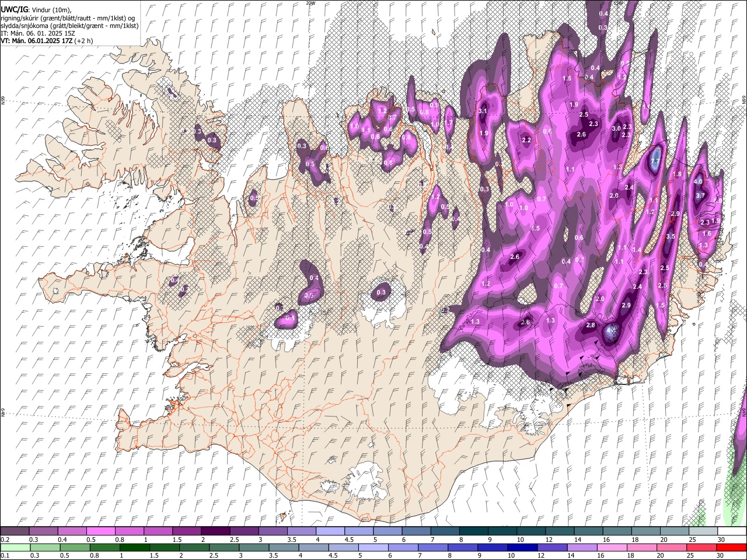Click the darkest purple snow swatch at 2
Image resolution: width=747 pixels, height=560 pixels.
(215, 531)
